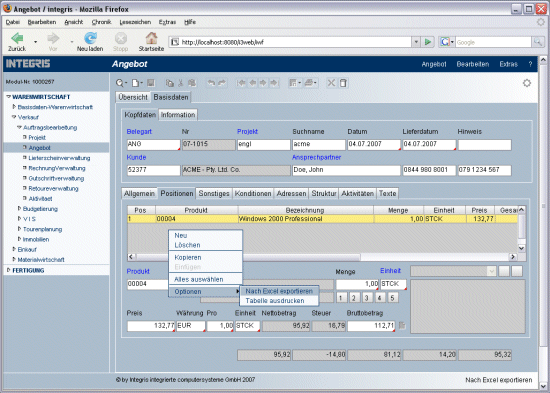The height and width of the screenshot is (393, 550).
Task: Switch to the Übersicht tab
Action: [133, 97]
